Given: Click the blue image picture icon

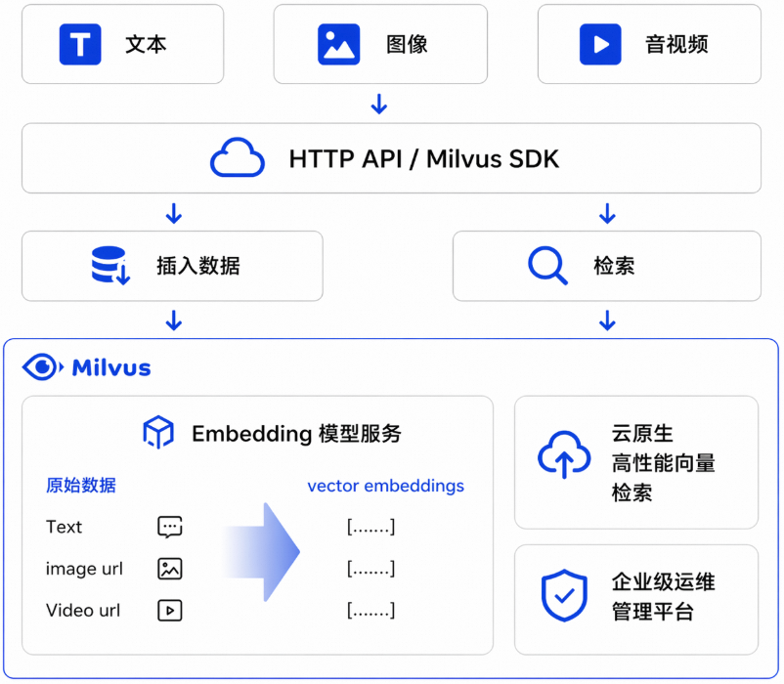Looking at the screenshot, I should pyautogui.click(x=338, y=44).
